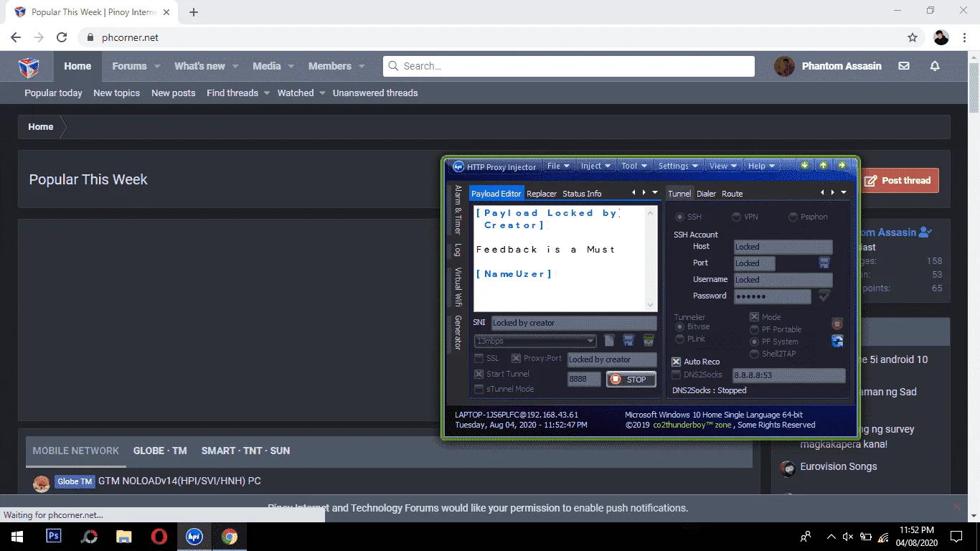Open a new Chrome tab
The width and height of the screenshot is (980, 551).
pos(194,12)
